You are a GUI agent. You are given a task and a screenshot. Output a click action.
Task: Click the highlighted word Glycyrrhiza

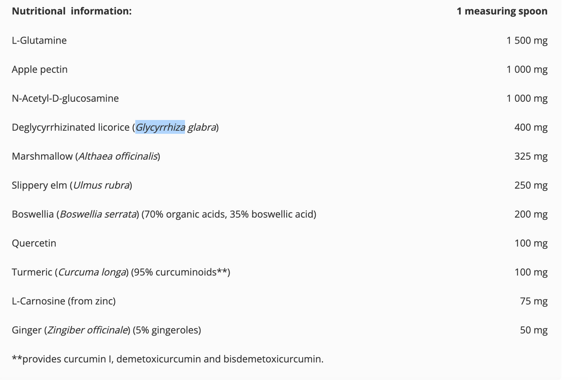coord(160,127)
